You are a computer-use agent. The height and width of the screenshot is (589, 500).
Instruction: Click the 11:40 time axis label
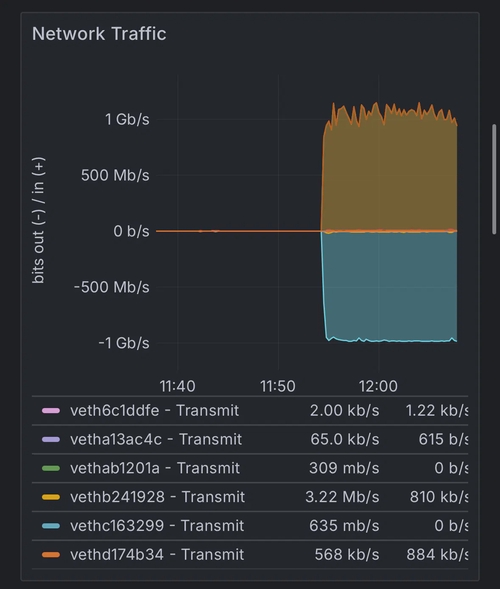pos(177,386)
